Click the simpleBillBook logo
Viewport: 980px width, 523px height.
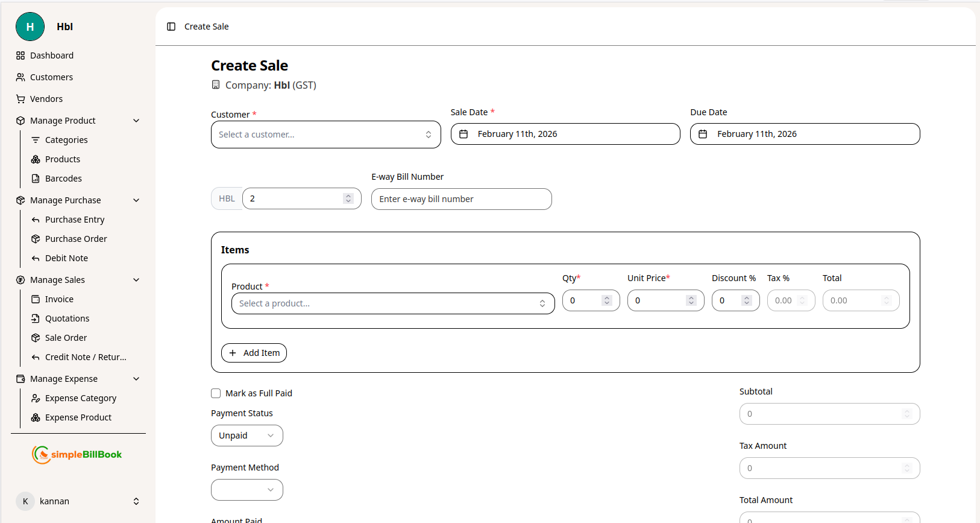pyautogui.click(x=77, y=455)
